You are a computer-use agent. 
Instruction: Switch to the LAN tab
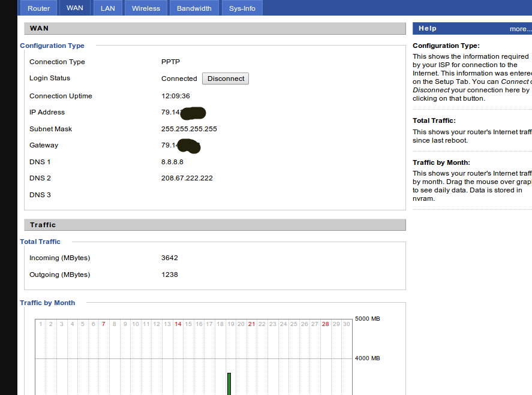point(108,8)
